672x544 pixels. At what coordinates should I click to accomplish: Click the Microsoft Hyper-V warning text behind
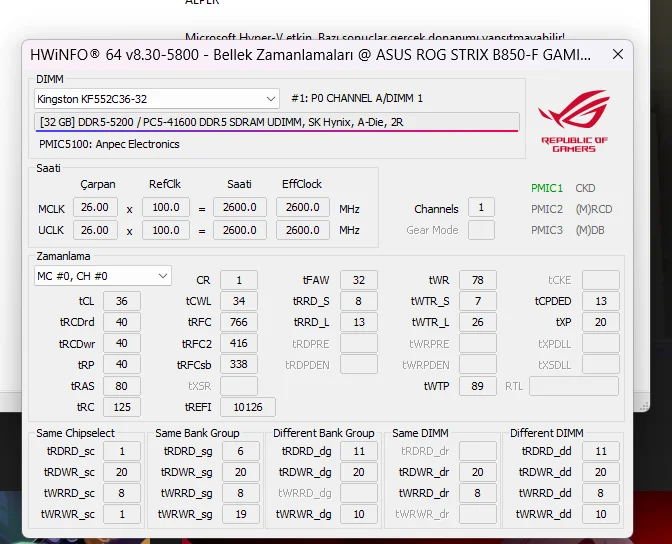click(x=375, y=37)
